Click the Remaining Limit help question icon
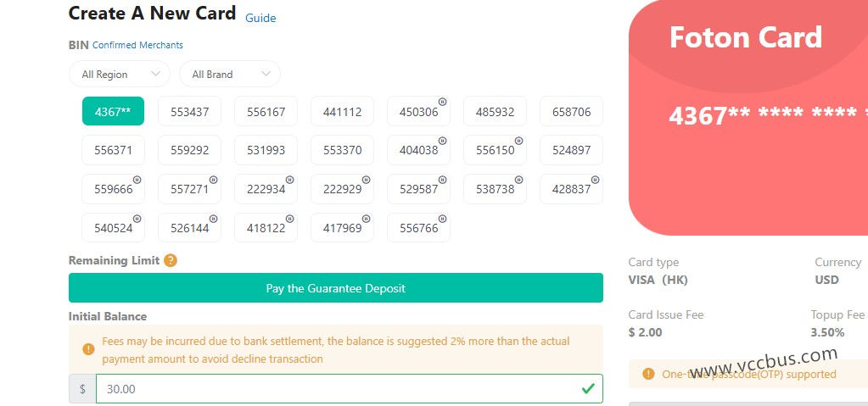The image size is (868, 406). click(x=171, y=261)
